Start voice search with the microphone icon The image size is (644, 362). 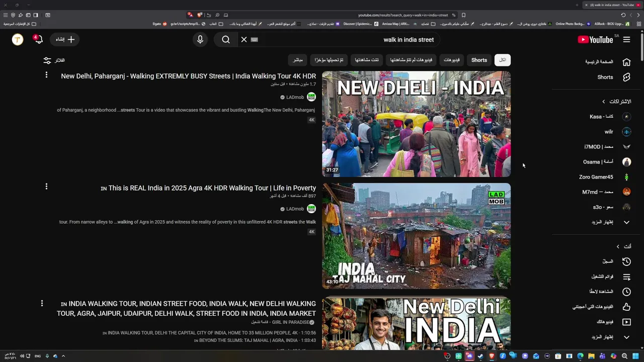(x=200, y=39)
